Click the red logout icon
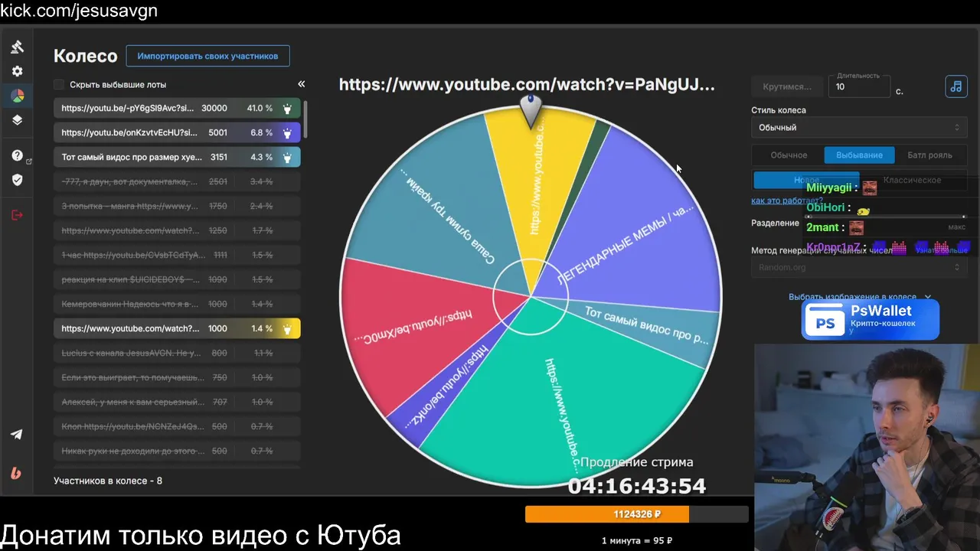980x551 pixels. [17, 215]
